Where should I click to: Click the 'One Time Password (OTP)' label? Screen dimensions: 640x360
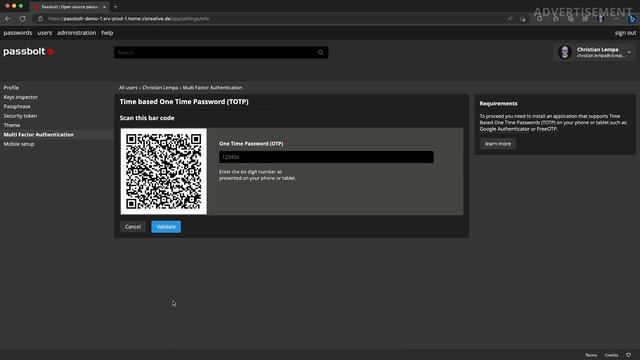[x=251, y=144]
